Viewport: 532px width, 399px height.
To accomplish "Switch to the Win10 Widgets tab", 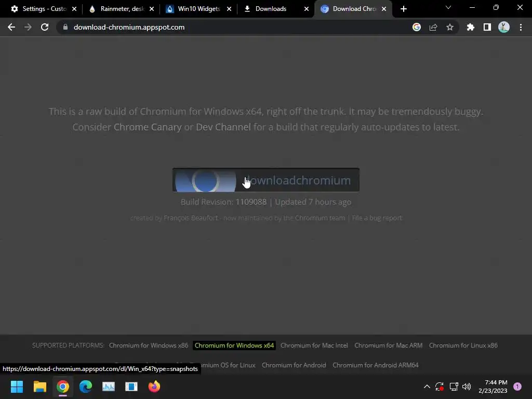I will coord(193,9).
